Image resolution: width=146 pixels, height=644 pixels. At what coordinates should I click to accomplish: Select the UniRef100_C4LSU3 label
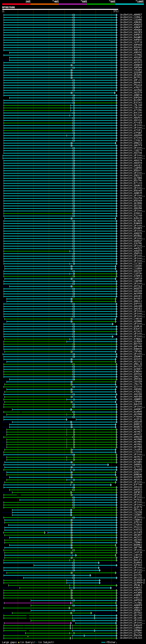click(x=131, y=638)
